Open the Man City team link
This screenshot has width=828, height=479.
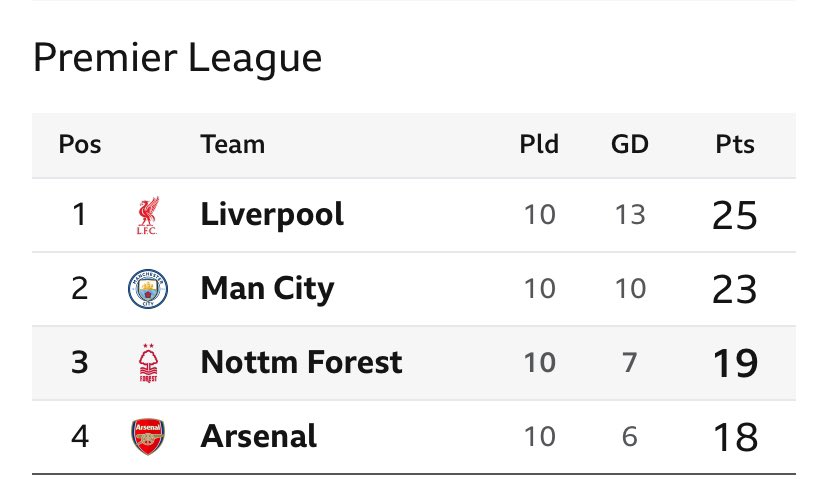coord(267,289)
